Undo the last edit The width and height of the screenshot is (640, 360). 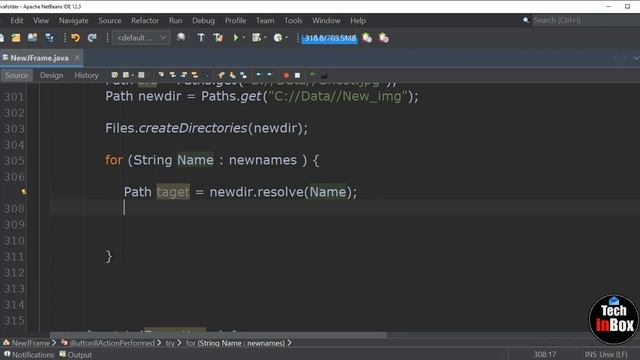click(x=76, y=38)
